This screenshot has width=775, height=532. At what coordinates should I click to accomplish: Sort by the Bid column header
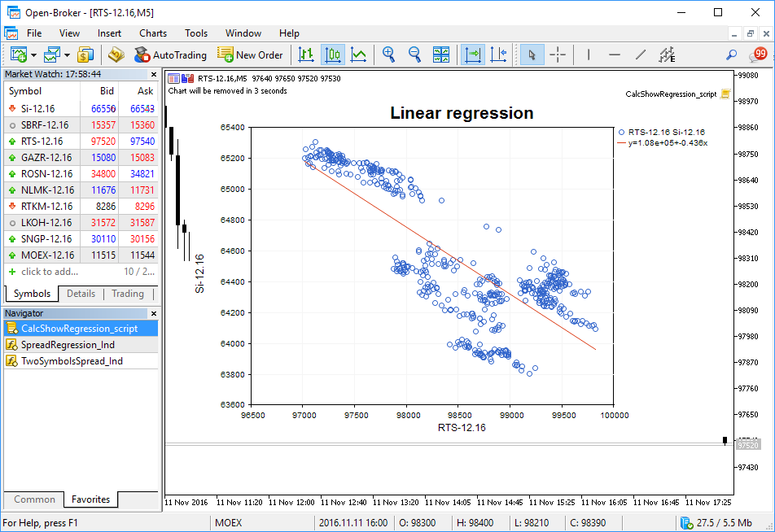coord(99,91)
